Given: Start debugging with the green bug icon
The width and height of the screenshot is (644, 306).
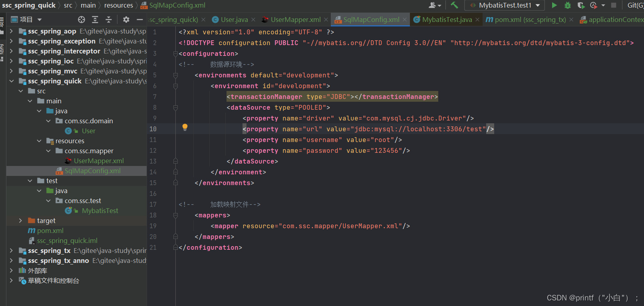Looking at the screenshot, I should [567, 5].
